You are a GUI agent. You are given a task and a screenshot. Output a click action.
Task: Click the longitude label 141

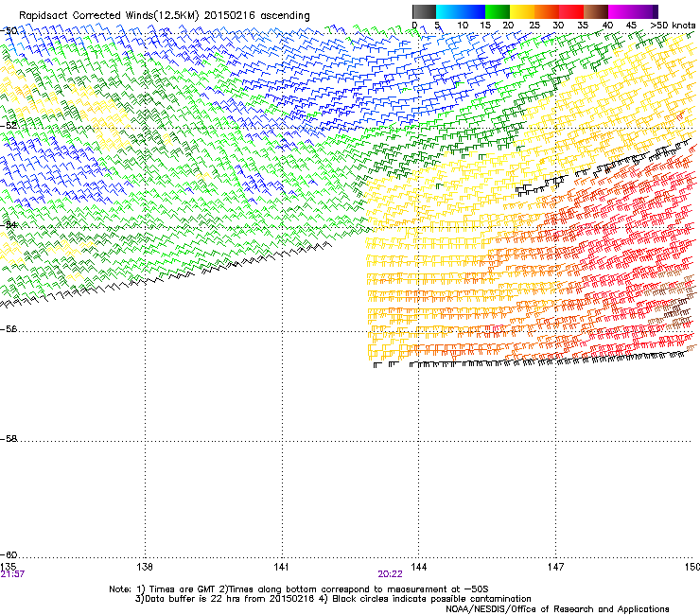click(x=281, y=567)
